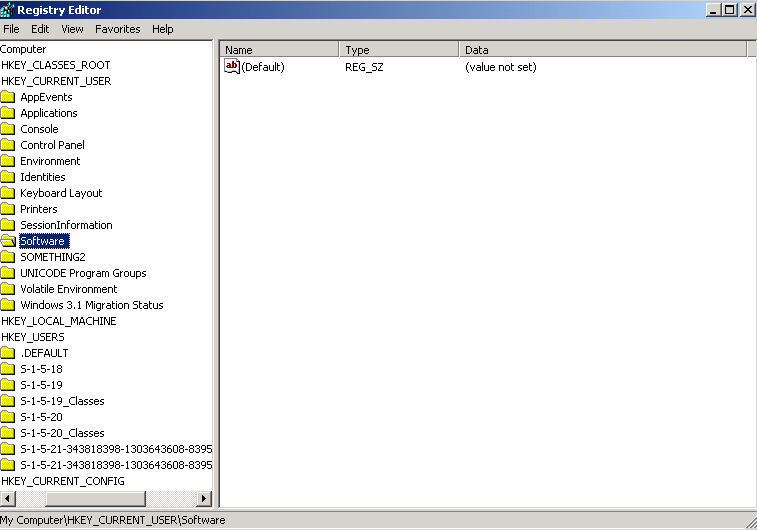Click the open Software folder icon

8,241
